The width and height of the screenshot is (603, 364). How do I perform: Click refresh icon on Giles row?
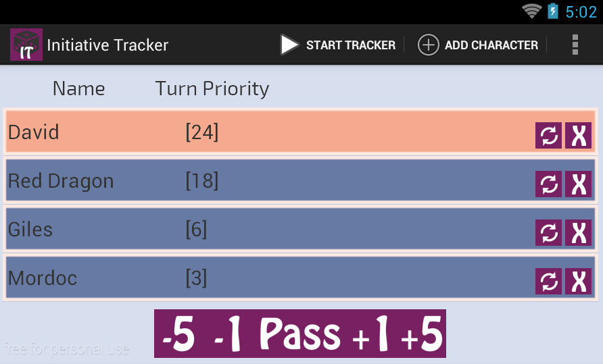pos(548,232)
